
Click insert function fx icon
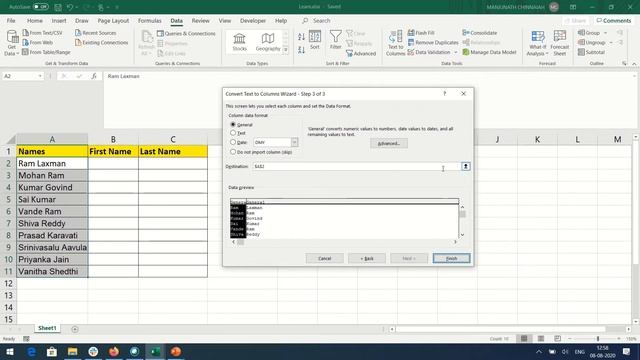click(94, 76)
